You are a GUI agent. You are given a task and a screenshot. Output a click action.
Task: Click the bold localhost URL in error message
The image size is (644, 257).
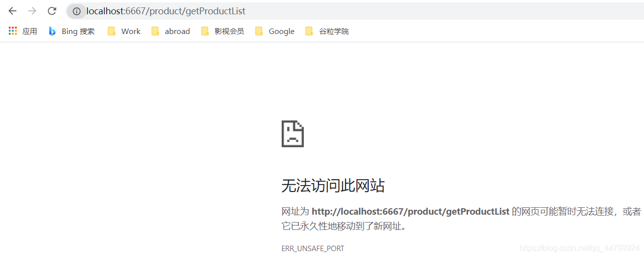pos(410,211)
